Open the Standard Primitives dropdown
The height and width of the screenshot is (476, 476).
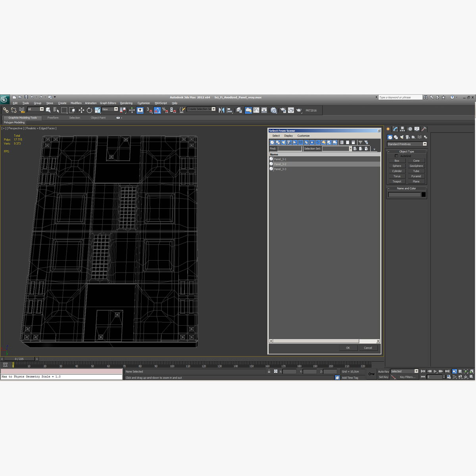pyautogui.click(x=407, y=144)
